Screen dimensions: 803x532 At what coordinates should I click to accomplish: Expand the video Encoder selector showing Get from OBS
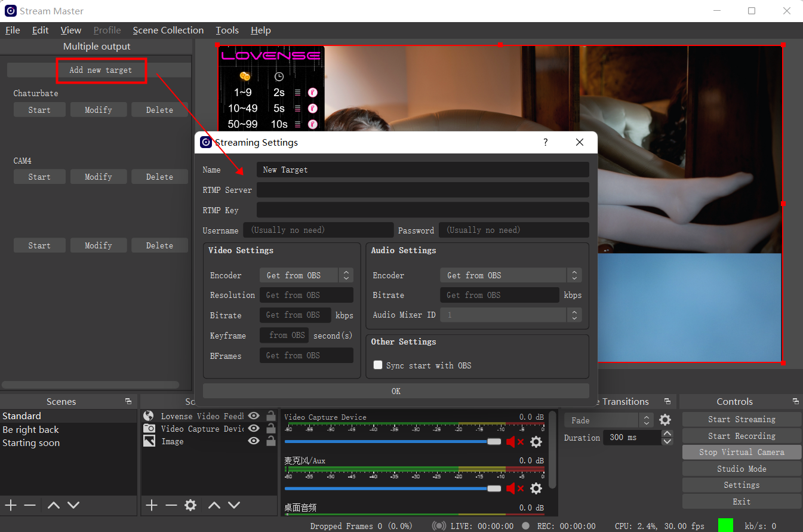(346, 275)
